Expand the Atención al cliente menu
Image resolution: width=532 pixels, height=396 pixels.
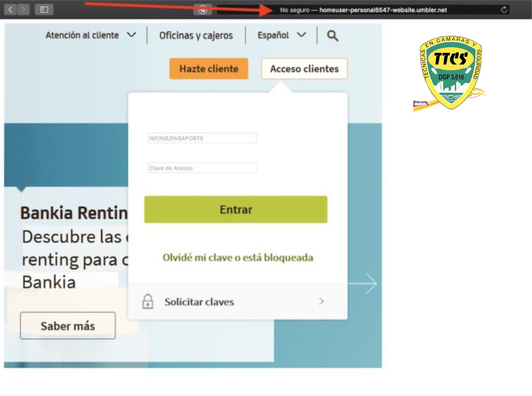click(91, 35)
